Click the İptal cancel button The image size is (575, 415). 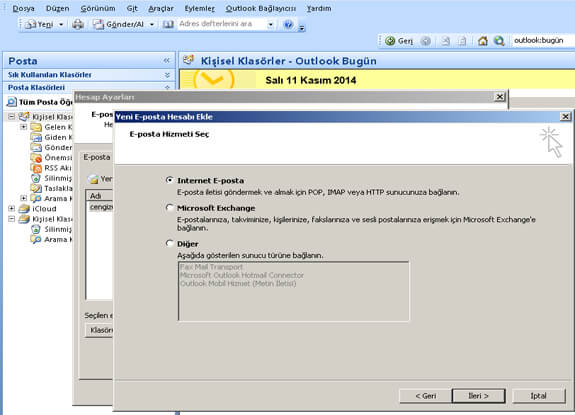pyautogui.click(x=538, y=396)
